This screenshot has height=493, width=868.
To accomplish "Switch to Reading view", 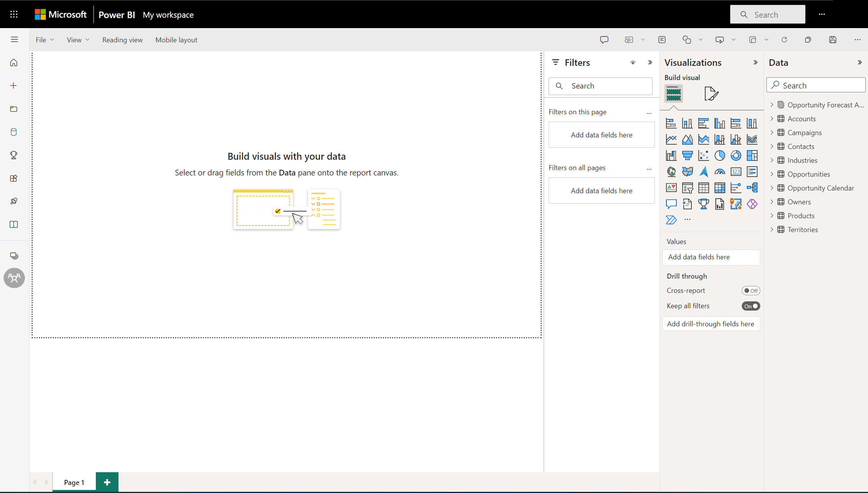I will pos(122,40).
